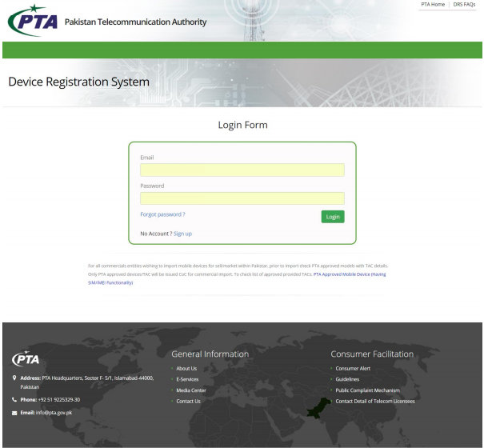Open the Consumer Alert link

[x=353, y=369]
